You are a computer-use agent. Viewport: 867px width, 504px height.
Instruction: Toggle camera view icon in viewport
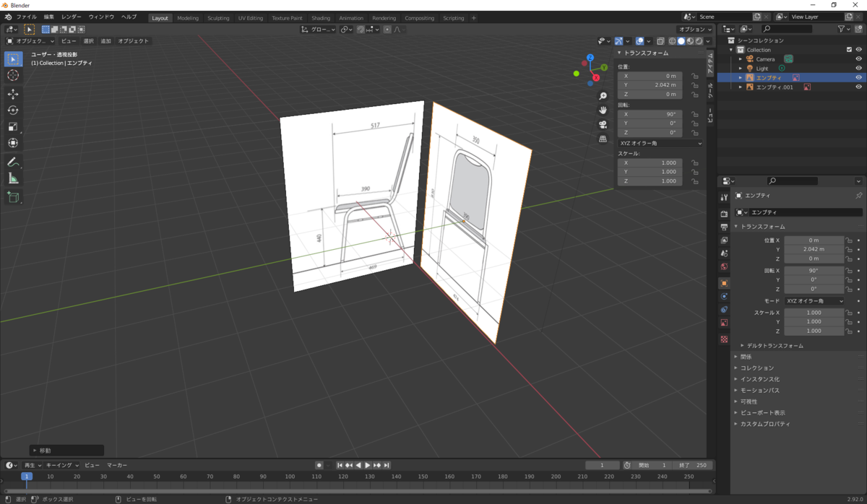coord(603,124)
